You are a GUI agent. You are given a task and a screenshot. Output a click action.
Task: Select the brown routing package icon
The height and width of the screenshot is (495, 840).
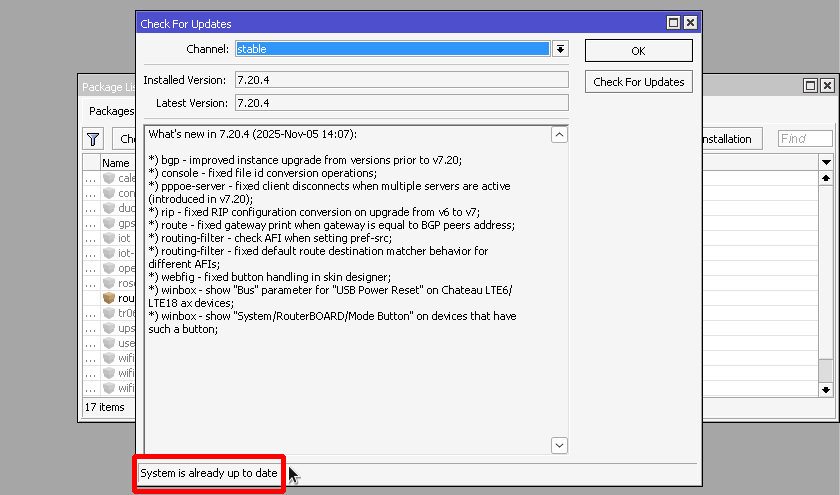pos(109,298)
